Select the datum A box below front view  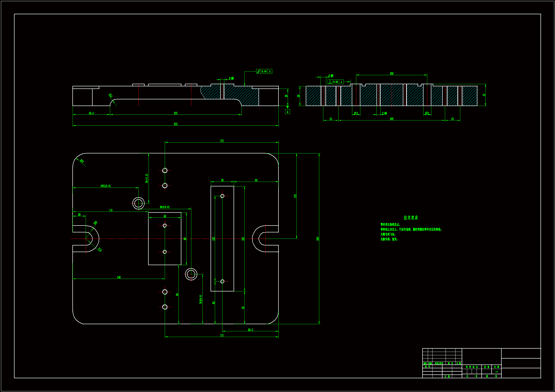tap(287, 112)
